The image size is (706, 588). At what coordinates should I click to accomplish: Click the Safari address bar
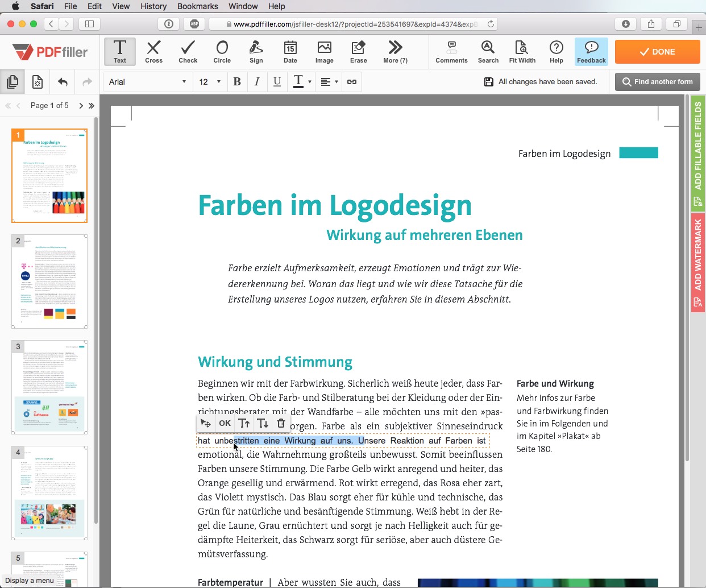[354, 24]
